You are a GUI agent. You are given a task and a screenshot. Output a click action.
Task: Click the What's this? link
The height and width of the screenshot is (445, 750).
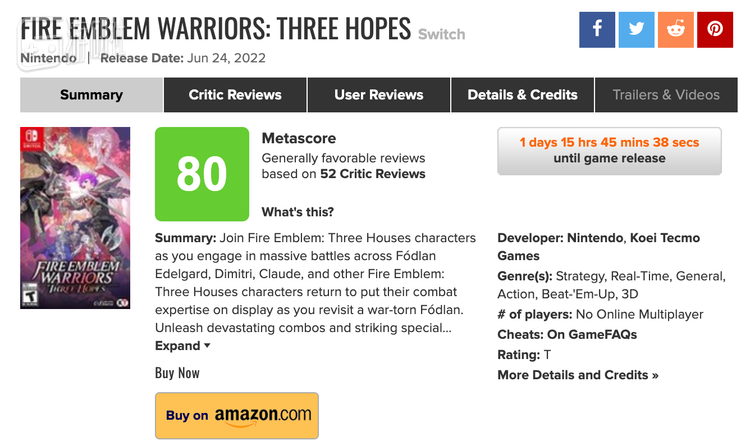(297, 212)
